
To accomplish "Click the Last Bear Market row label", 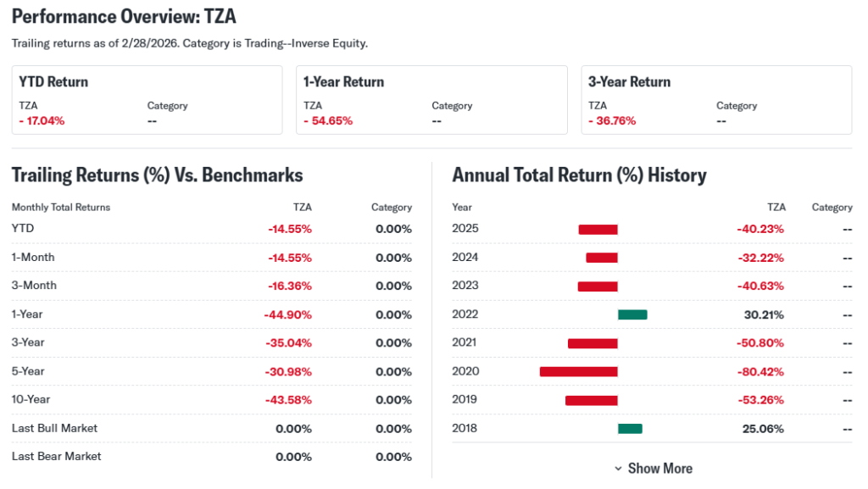I will pos(56,456).
